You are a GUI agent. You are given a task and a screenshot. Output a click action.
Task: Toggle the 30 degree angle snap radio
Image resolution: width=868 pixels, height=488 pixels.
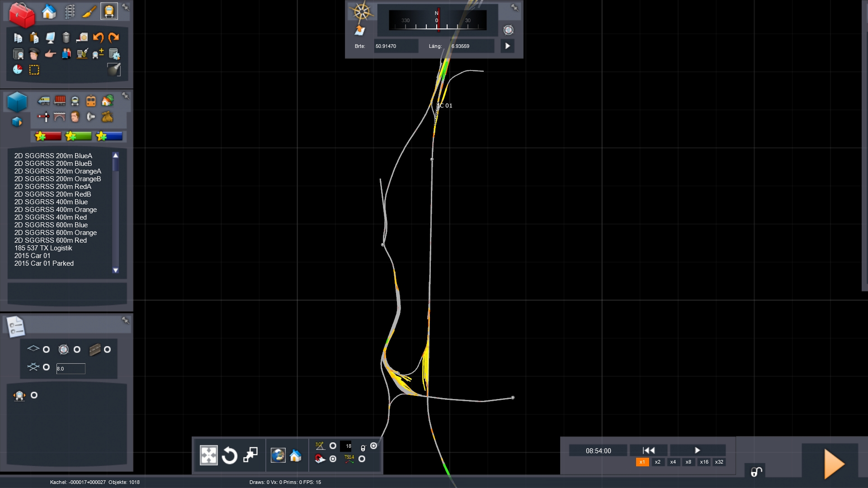[x=333, y=446]
